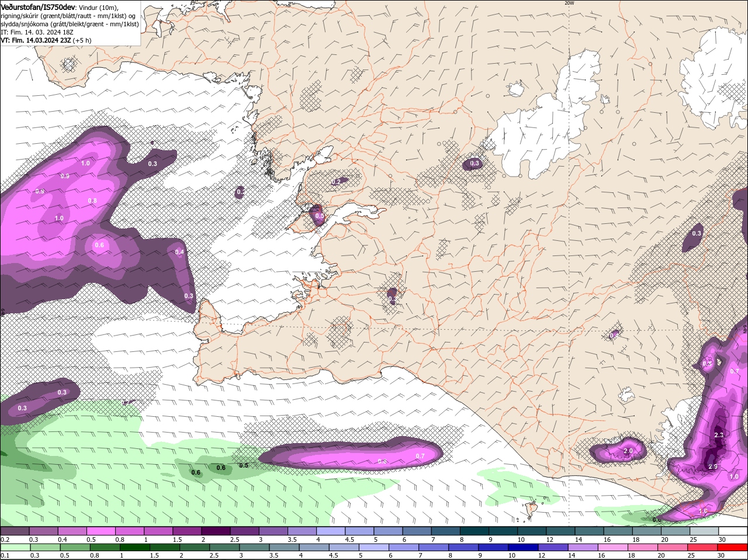748x560 pixels.
Task: Click the 'Veðurstofan/IS750dev' title text
Action: pyautogui.click(x=38, y=7)
